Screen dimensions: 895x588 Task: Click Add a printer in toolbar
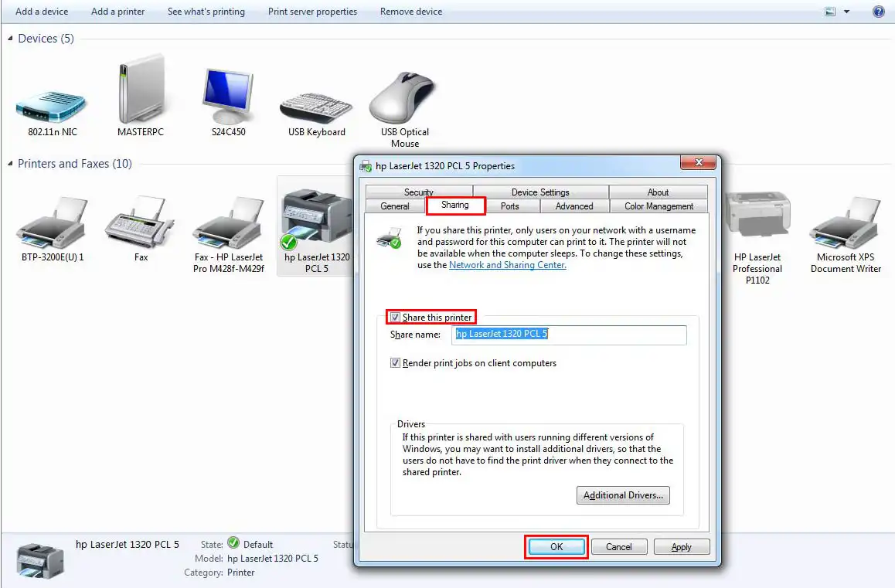117,12
